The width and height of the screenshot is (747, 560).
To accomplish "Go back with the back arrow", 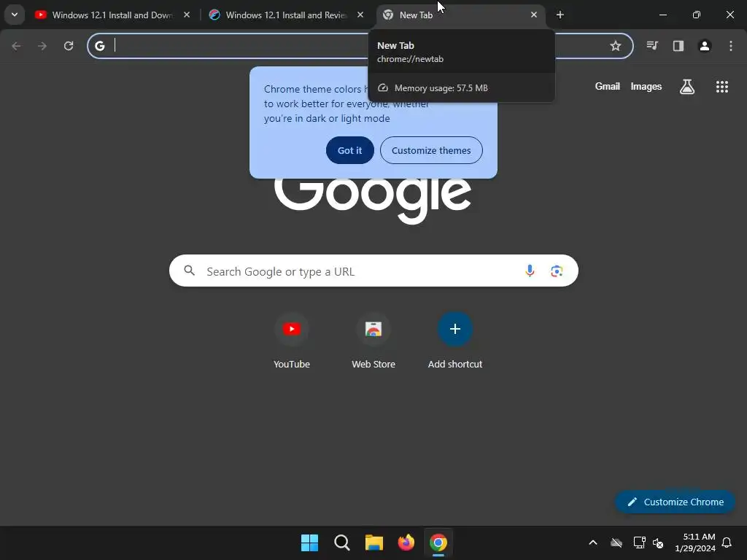I will coord(16,46).
